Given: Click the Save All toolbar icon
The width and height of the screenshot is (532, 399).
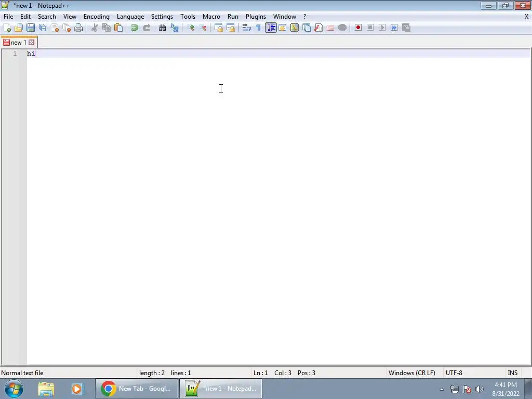Looking at the screenshot, I should 43,28.
